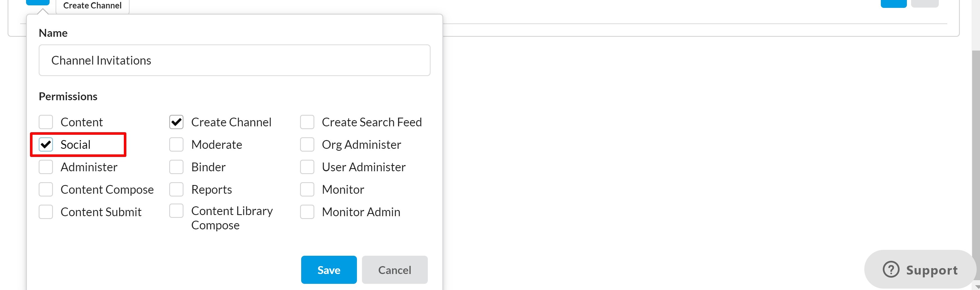Image resolution: width=980 pixels, height=290 pixels.
Task: Uncheck the Social permission checkbox
Action: point(46,145)
